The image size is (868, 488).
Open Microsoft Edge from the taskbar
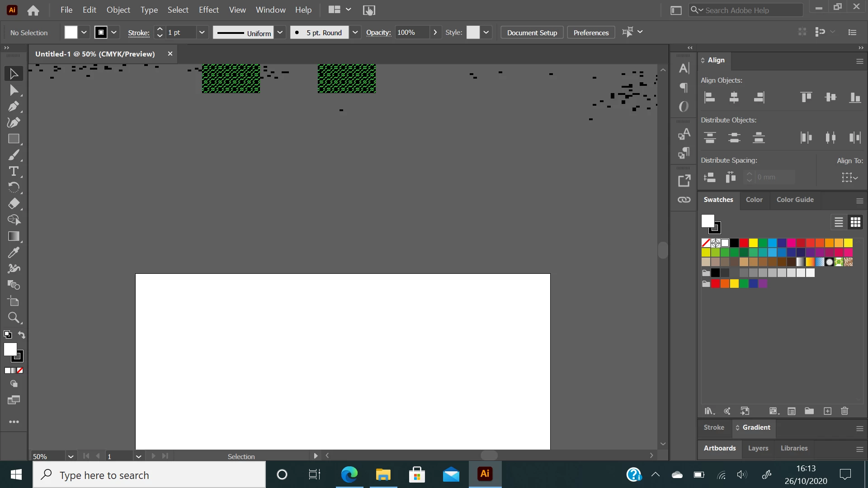point(349,474)
